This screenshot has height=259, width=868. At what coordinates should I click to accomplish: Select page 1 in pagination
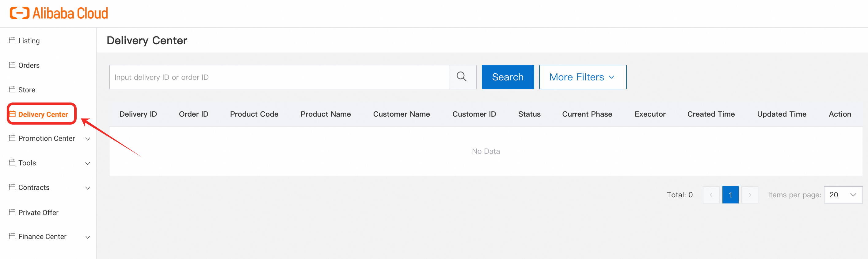pyautogui.click(x=730, y=195)
